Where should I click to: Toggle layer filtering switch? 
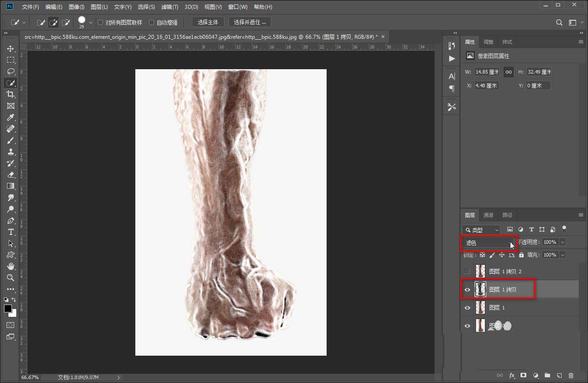[x=564, y=229]
